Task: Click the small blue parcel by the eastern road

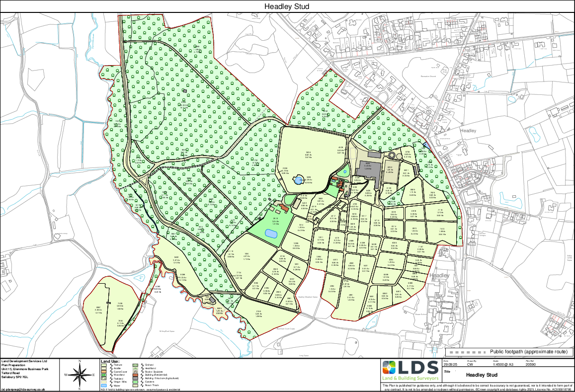Action: click(425, 146)
